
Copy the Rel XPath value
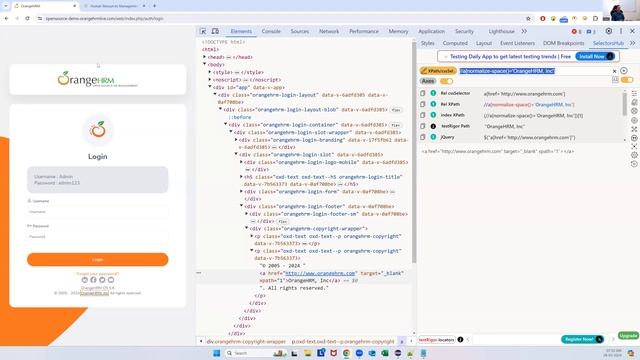pos(422,104)
